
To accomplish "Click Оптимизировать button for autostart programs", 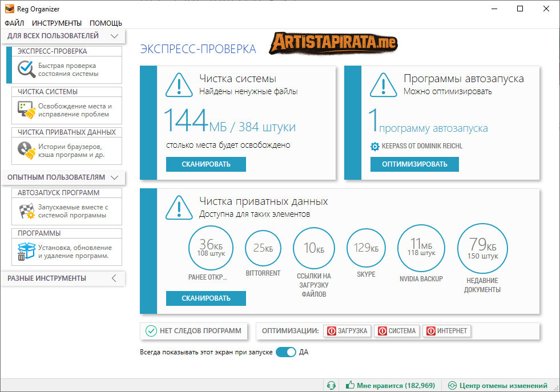I will pos(414,164).
